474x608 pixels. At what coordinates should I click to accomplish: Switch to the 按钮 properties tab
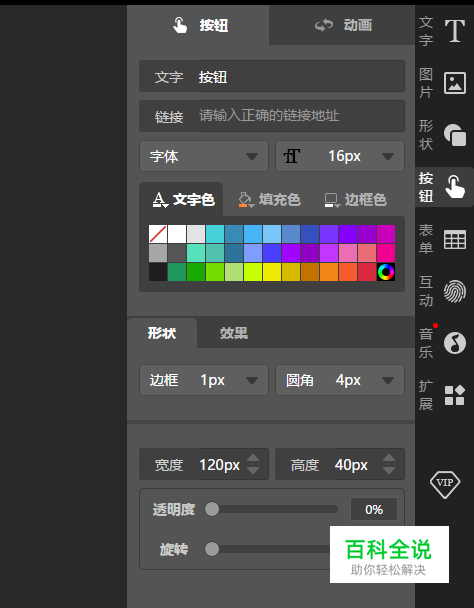(x=198, y=25)
